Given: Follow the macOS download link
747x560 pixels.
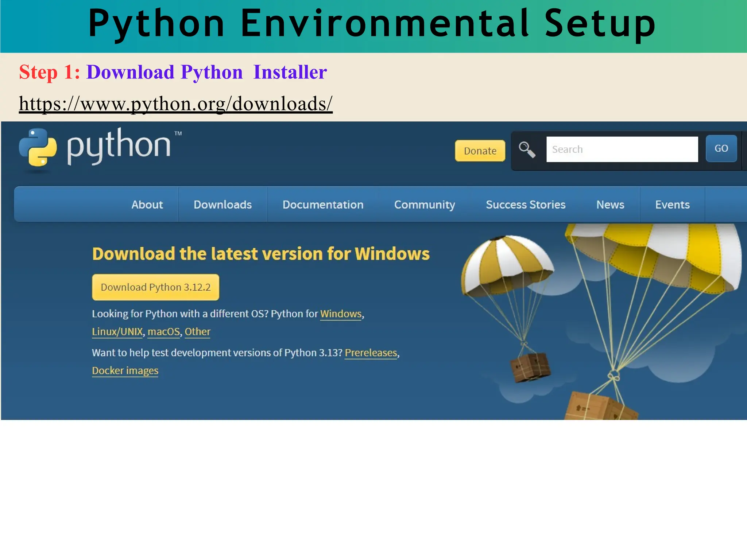Looking at the screenshot, I should pos(163,332).
